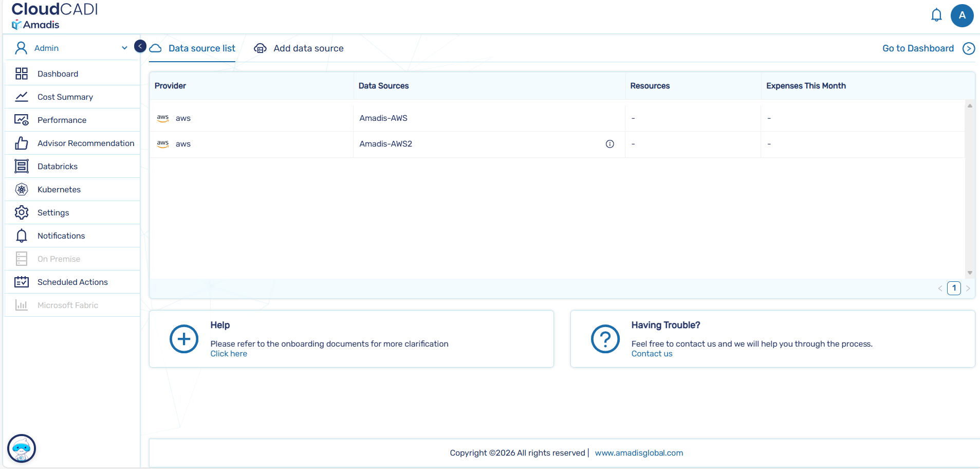Click the Help plus circle icon
Viewport: 980px width, 469px height.
click(x=184, y=339)
